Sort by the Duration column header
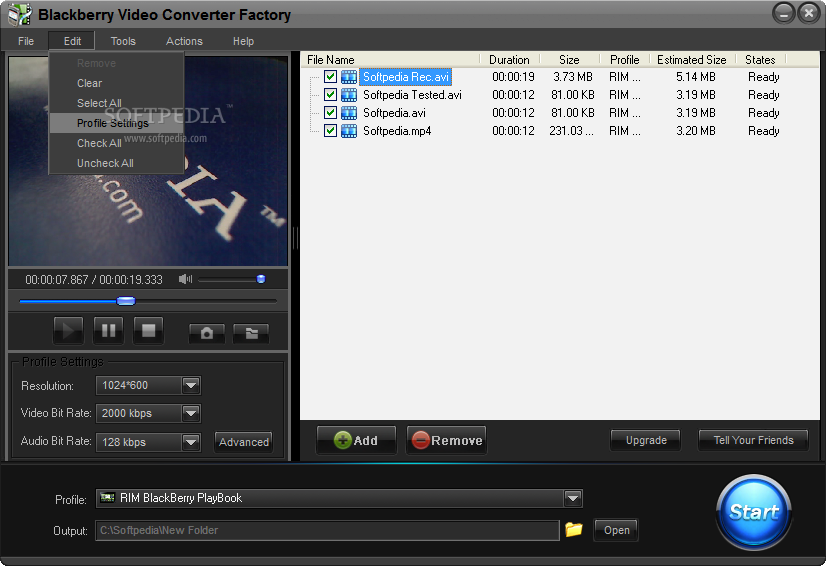826x566 pixels. [x=509, y=60]
